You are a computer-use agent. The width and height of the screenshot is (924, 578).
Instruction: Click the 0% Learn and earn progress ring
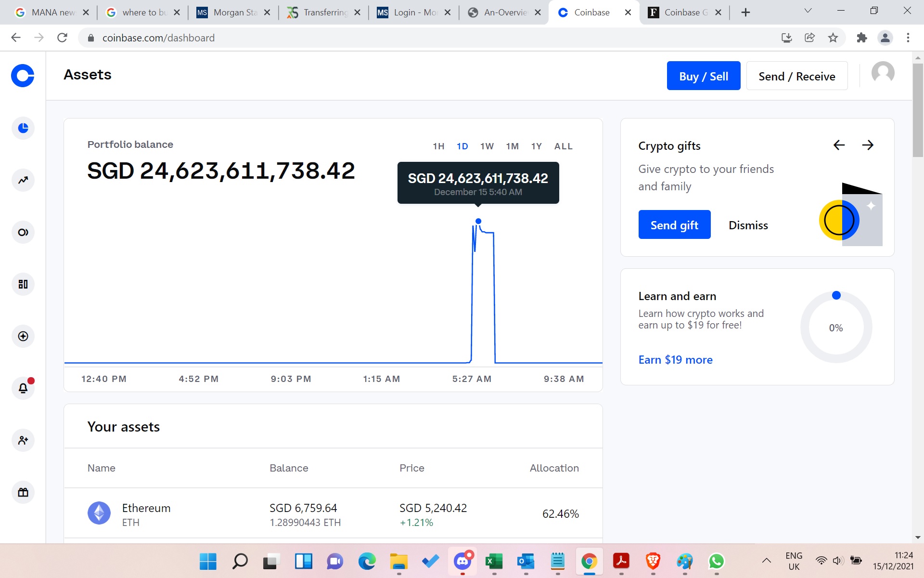836,327
